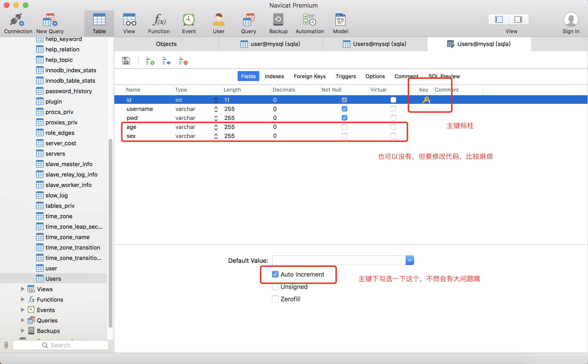This screenshot has width=588, height=364.
Task: Switch to the Triggers tab
Action: (345, 76)
